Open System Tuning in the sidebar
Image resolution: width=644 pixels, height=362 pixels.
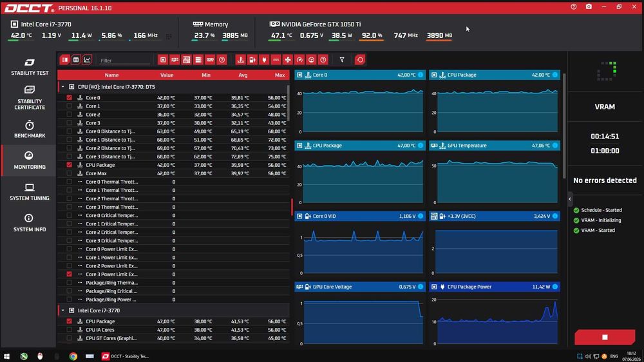(x=30, y=192)
